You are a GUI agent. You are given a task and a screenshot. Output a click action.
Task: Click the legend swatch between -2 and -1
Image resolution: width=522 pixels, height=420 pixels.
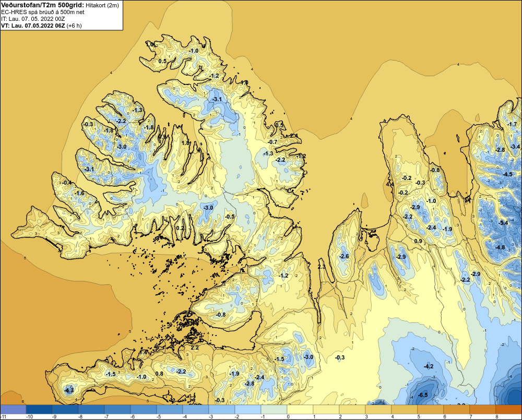click(x=248, y=410)
